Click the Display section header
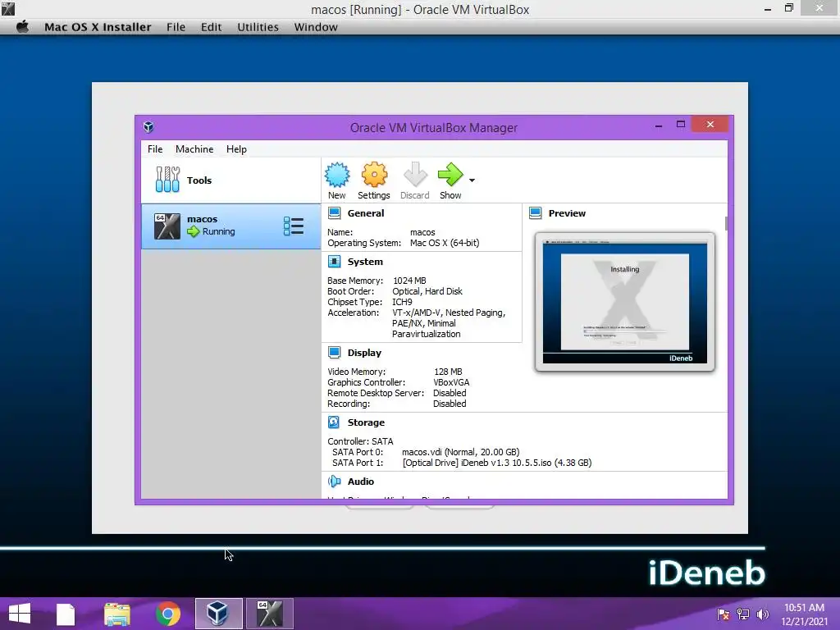Viewport: 840px width, 630px height. (x=364, y=353)
